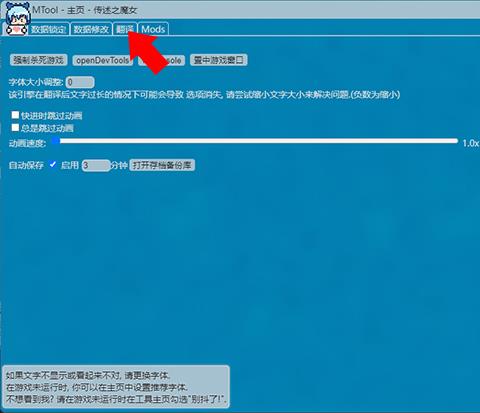Open the 翻译 tab

point(125,29)
